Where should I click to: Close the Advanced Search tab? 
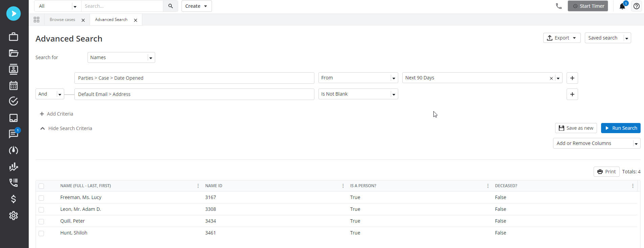click(136, 20)
